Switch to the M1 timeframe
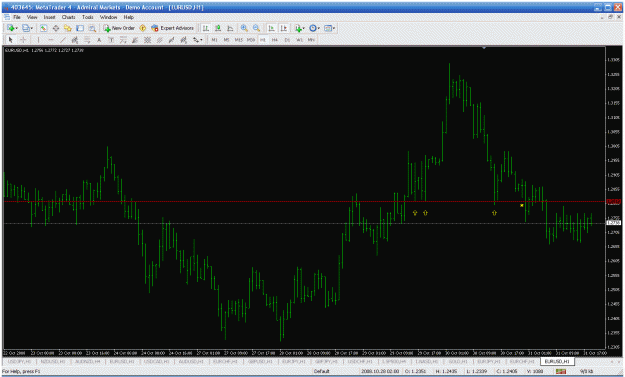This screenshot has height=377, width=625. (x=214, y=40)
